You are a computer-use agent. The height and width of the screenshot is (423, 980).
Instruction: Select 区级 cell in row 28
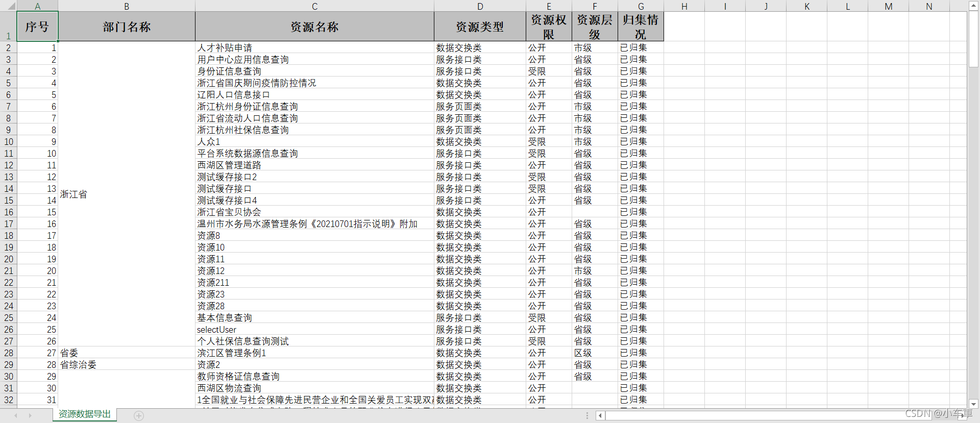(x=595, y=353)
